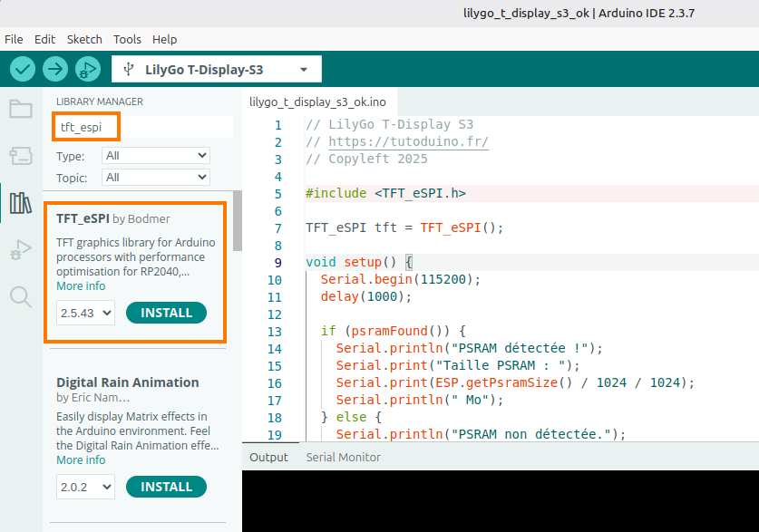Viewport: 759px width, 532px height.
Task: Open the Search magnifier in sidebar
Action: click(20, 296)
